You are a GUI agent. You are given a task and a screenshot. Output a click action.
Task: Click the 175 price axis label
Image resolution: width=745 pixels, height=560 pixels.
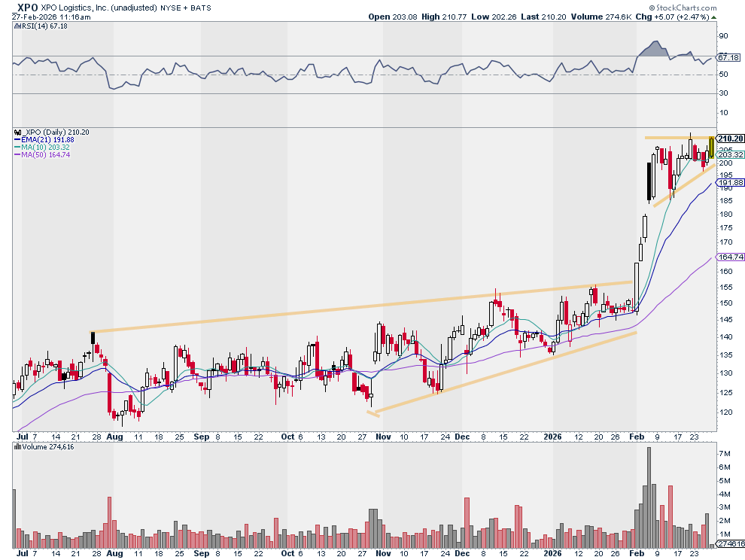[x=726, y=228]
